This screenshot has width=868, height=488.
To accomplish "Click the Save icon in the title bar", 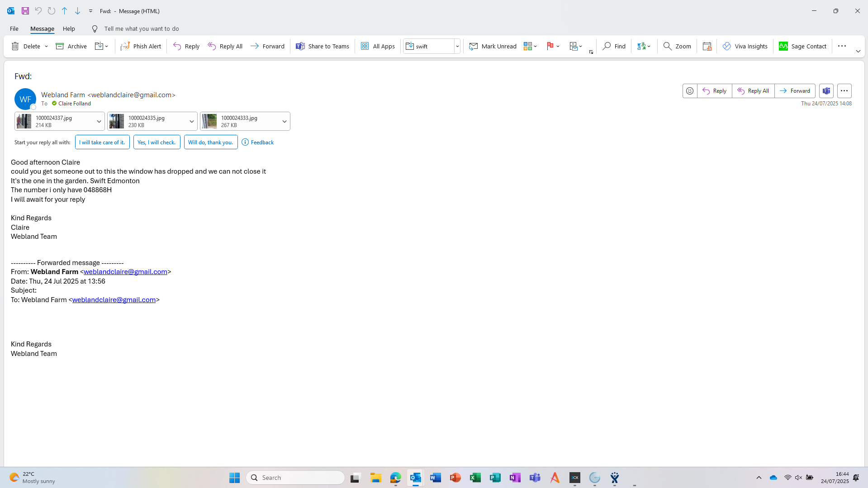I will click(25, 11).
